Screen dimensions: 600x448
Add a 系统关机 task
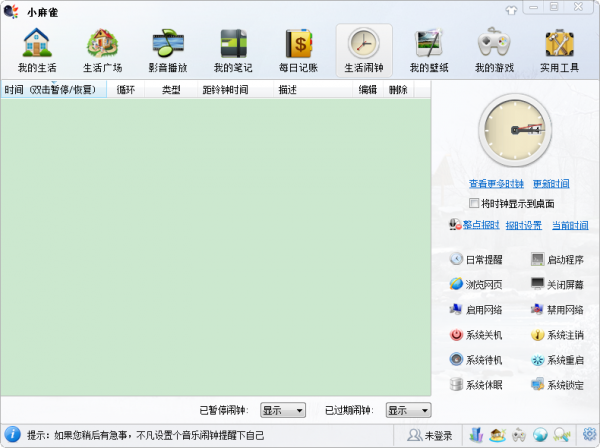(x=476, y=335)
